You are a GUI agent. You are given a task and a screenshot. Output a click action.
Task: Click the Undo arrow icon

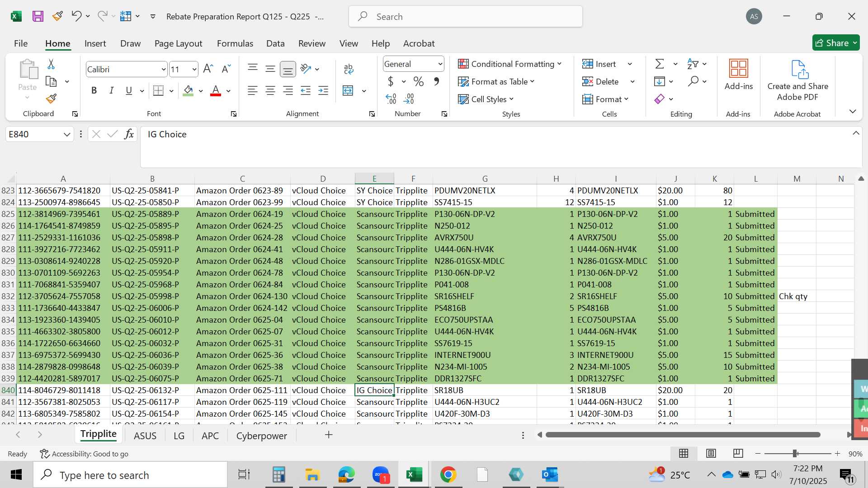[76, 16]
